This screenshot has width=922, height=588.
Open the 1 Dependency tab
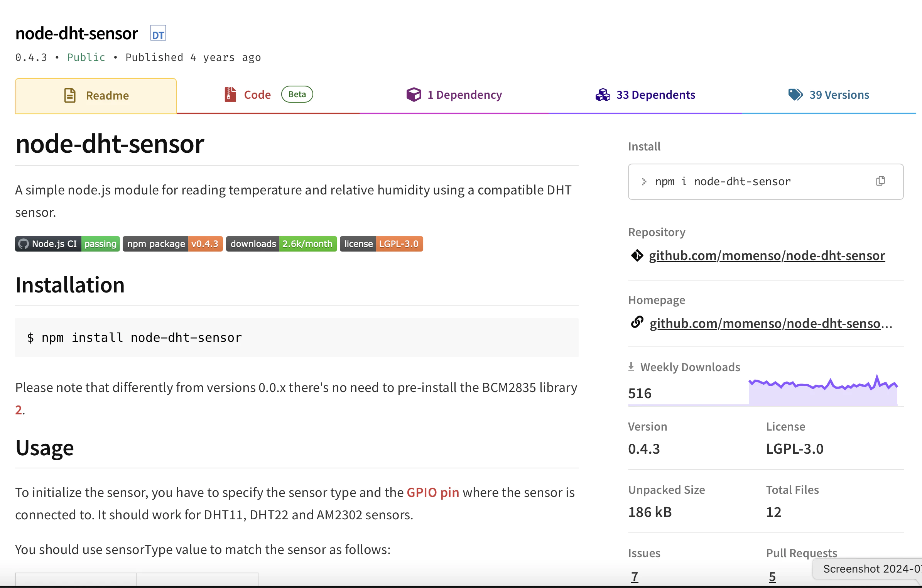[x=454, y=95]
